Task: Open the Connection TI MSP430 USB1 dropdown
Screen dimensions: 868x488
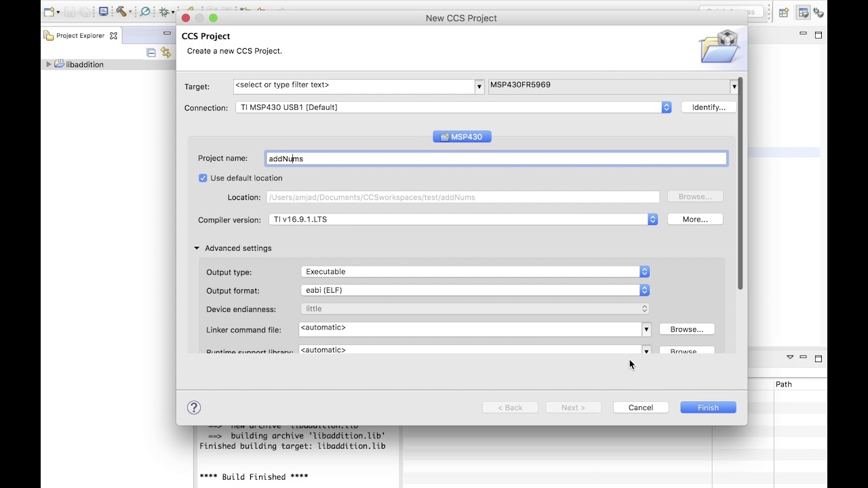Action: click(x=454, y=107)
